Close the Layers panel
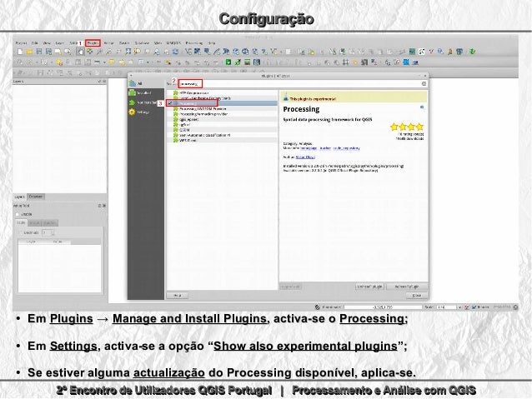 [x=104, y=82]
